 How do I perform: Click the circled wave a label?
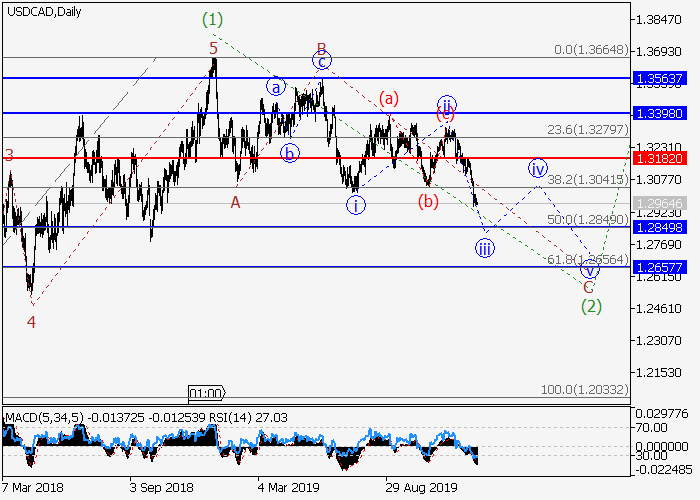click(275, 87)
